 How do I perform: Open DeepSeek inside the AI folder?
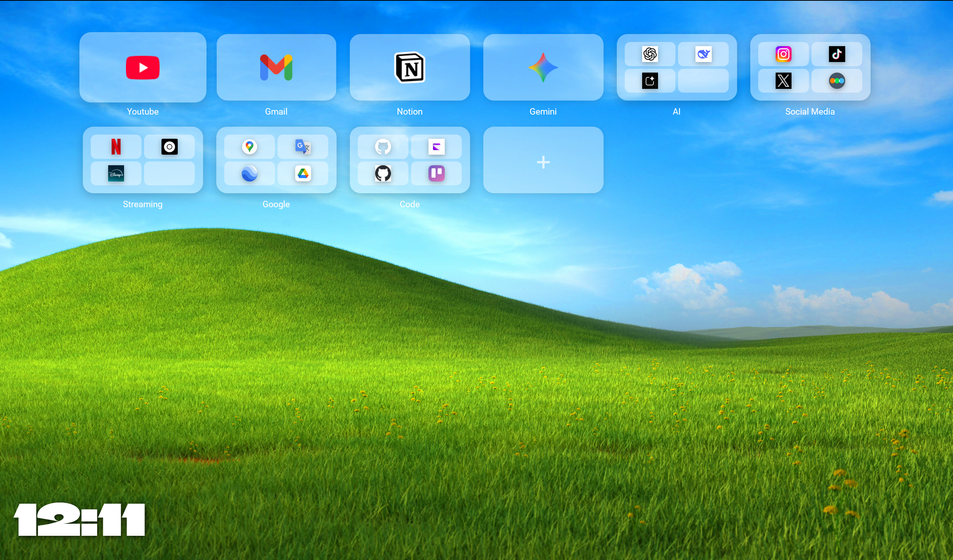[703, 54]
